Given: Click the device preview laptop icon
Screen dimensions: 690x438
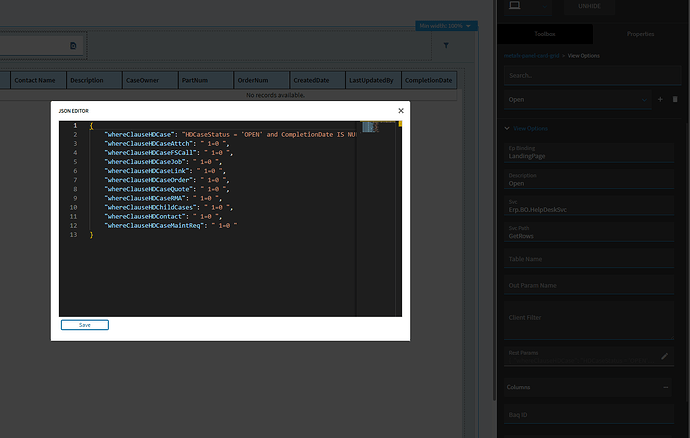Looking at the screenshot, I should 515,6.
